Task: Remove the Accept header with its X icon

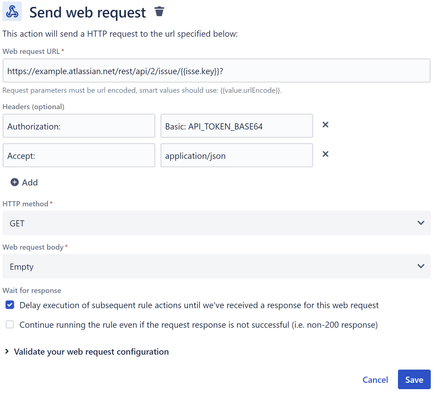Action: 325,154
